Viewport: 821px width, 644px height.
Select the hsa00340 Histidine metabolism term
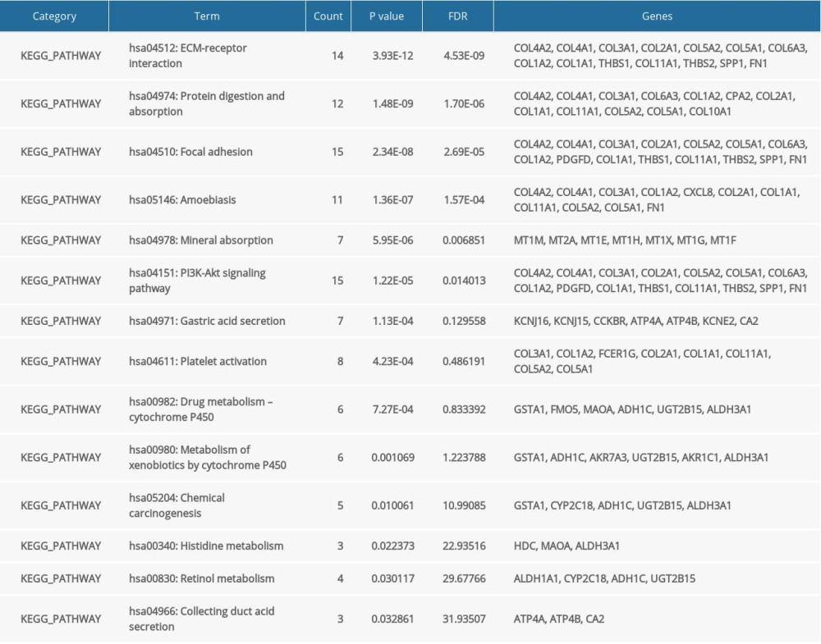pos(203,546)
